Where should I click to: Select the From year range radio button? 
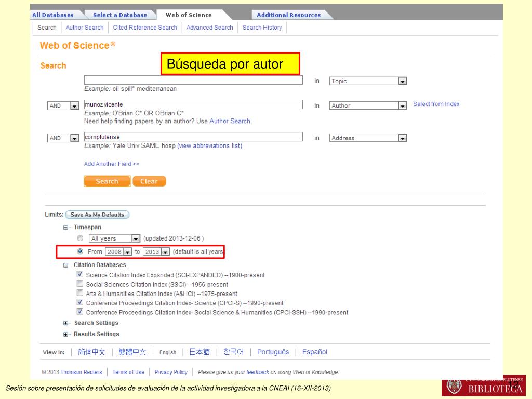pyautogui.click(x=80, y=251)
